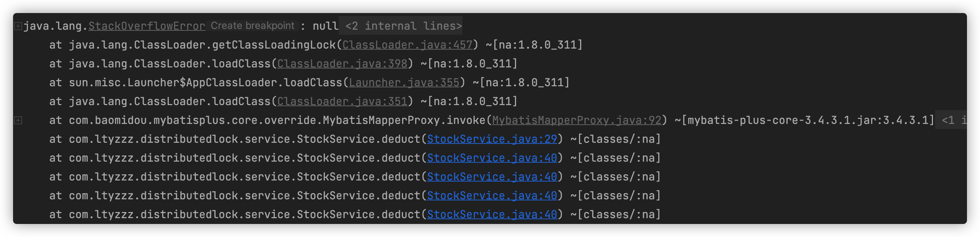This screenshot has height=237, width=980.
Task: Click the 'null' exception message text
Action: [325, 26]
